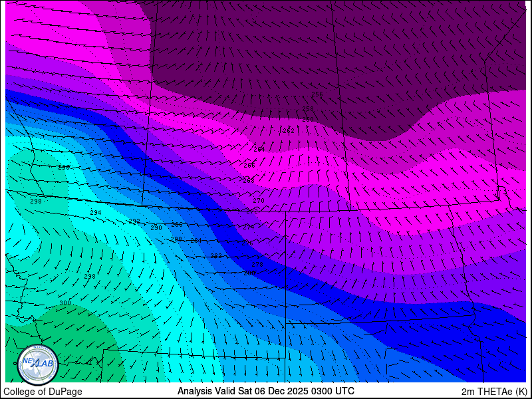Image resolution: width=532 pixels, height=399 pixels.
Task: Click the NEXLAB logo
Action: 38,364
